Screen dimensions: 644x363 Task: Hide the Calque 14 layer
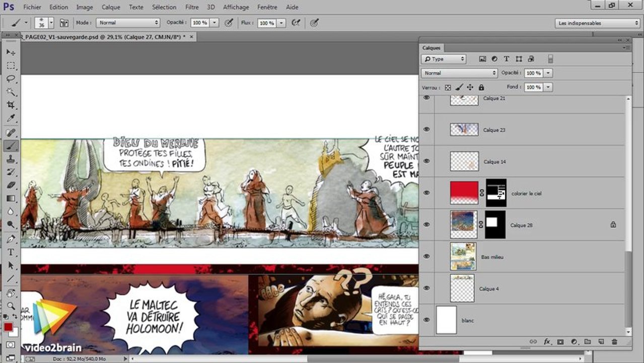pos(426,161)
